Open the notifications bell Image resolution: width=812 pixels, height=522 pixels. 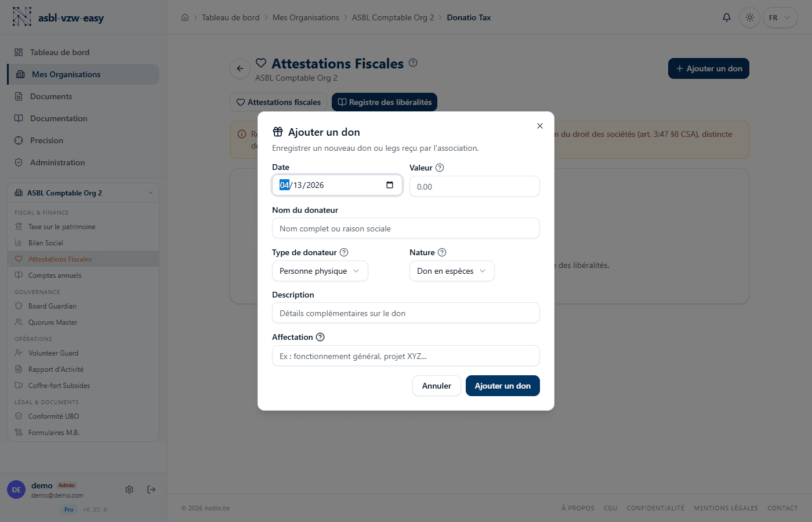click(x=726, y=17)
